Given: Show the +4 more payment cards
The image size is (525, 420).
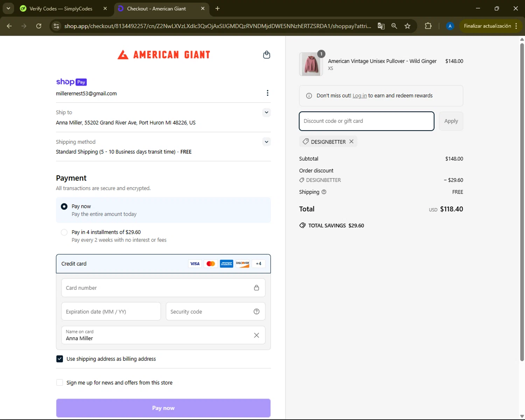Looking at the screenshot, I should tap(258, 264).
